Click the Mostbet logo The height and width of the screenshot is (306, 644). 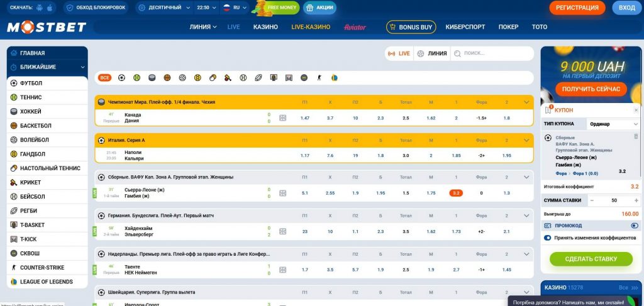(47, 27)
